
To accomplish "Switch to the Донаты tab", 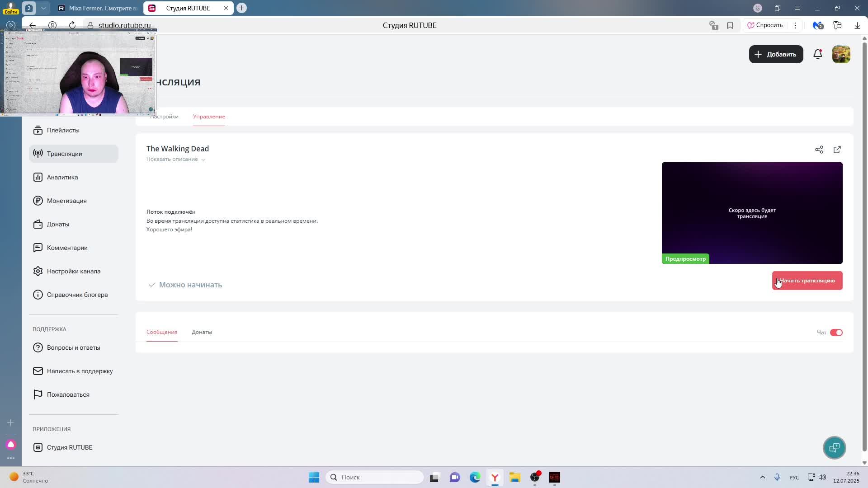I will 202,332.
